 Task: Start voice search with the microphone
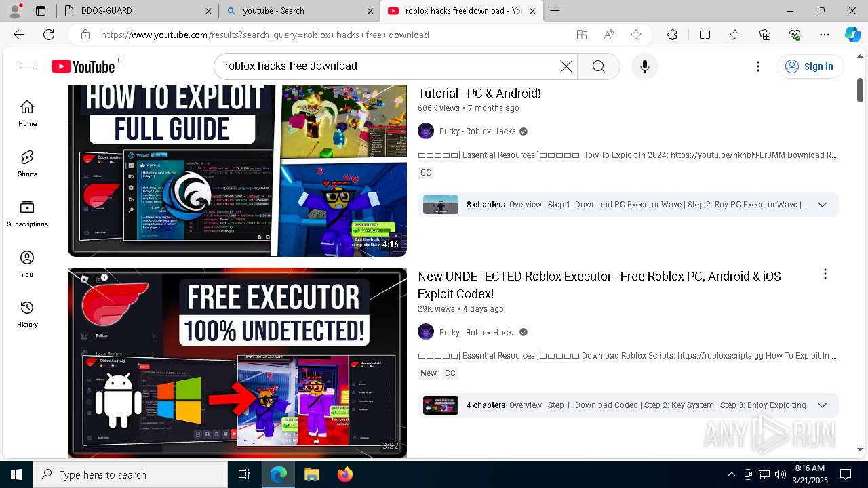[x=645, y=66]
